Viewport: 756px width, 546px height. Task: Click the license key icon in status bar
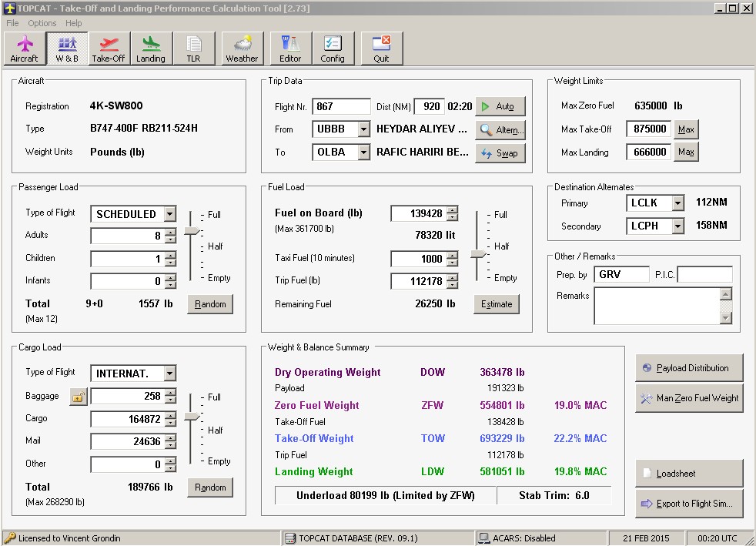tap(10, 538)
